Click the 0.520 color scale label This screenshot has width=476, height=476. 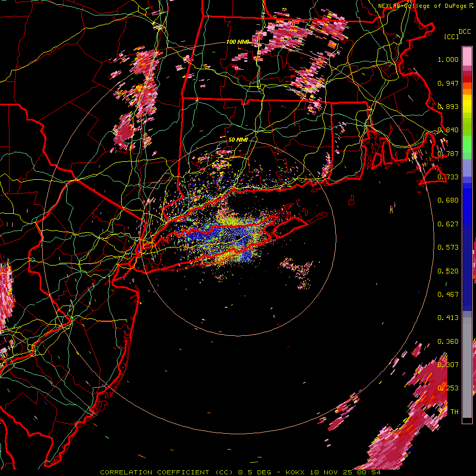[448, 271]
